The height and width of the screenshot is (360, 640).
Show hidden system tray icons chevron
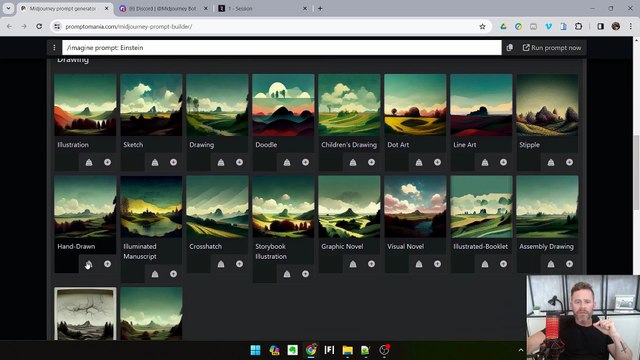[520, 350]
